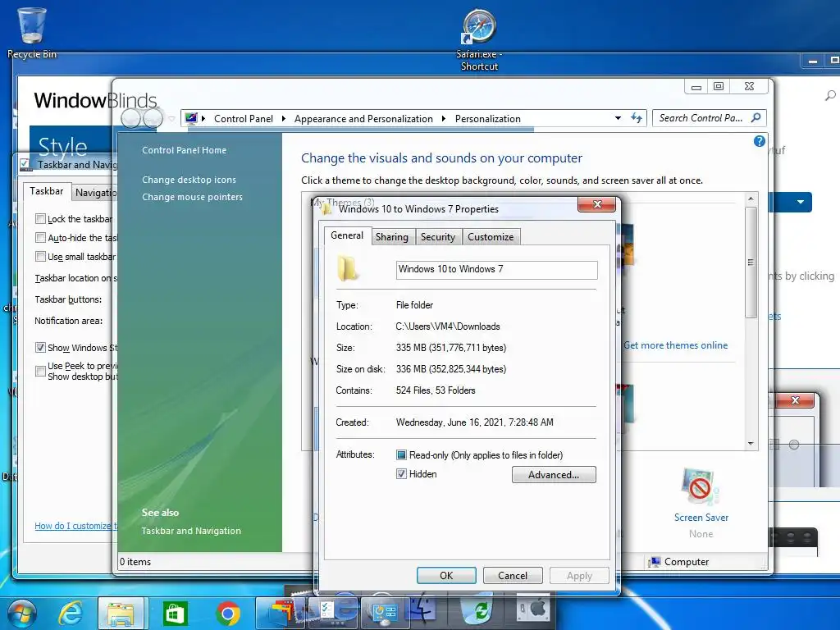This screenshot has width=840, height=630.
Task: Open the Advanced attributes button
Action: (x=554, y=475)
